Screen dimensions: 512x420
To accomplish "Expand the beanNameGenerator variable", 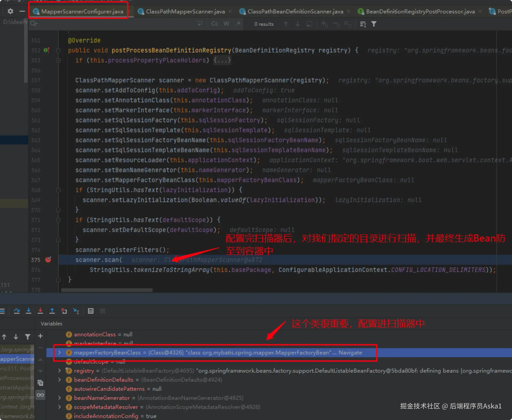I will [60, 398].
